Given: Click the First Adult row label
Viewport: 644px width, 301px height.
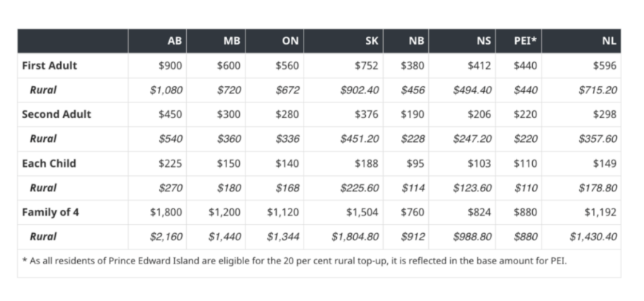Looking at the screenshot, I should 50,66.
